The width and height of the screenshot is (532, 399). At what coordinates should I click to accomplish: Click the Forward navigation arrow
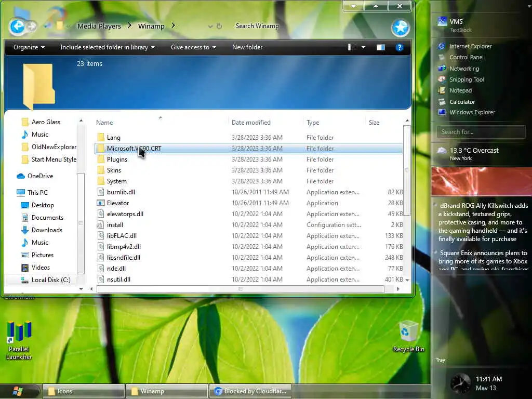[x=32, y=26]
